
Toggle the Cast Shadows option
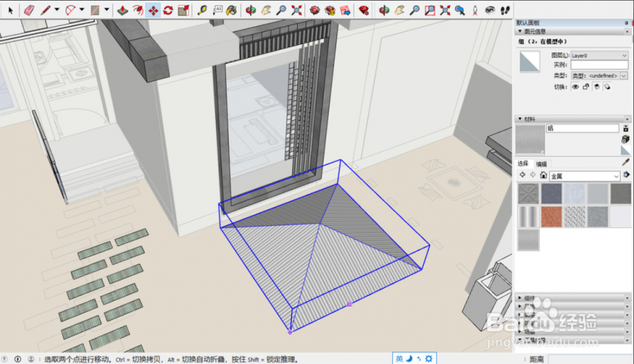pos(607,87)
